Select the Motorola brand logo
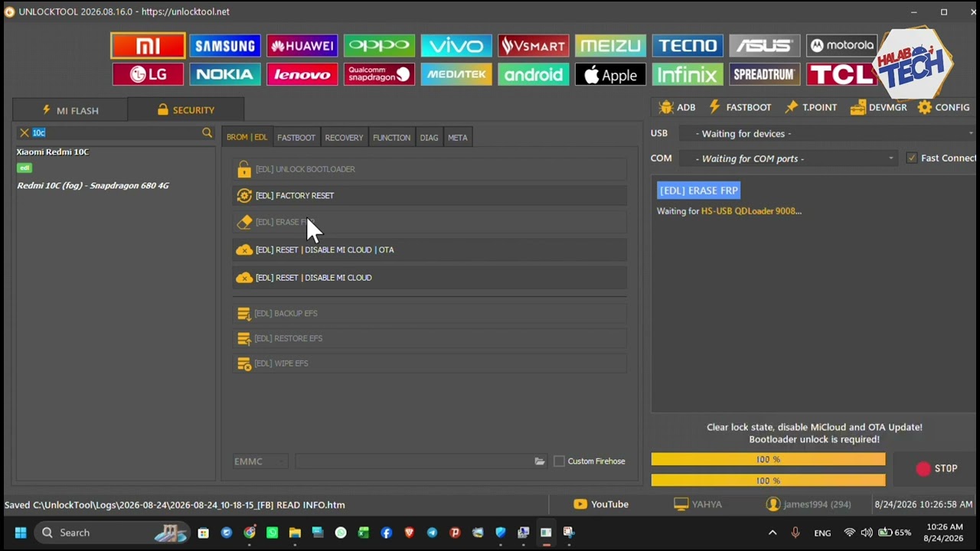980x551 pixels. click(x=841, y=46)
